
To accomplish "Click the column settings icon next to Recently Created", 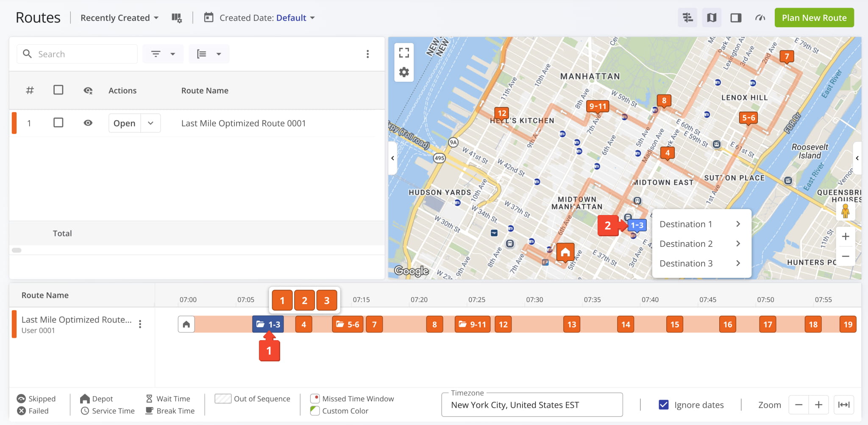I will (176, 18).
